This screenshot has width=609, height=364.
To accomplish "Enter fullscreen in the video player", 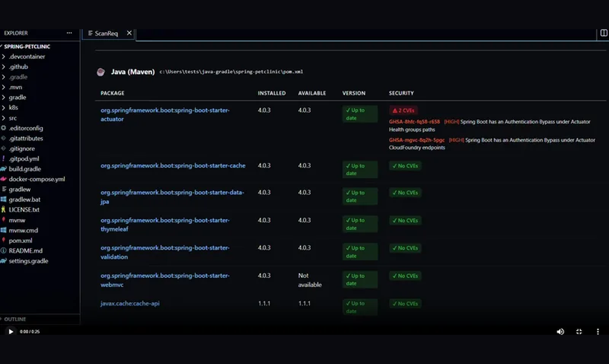I will tap(579, 331).
